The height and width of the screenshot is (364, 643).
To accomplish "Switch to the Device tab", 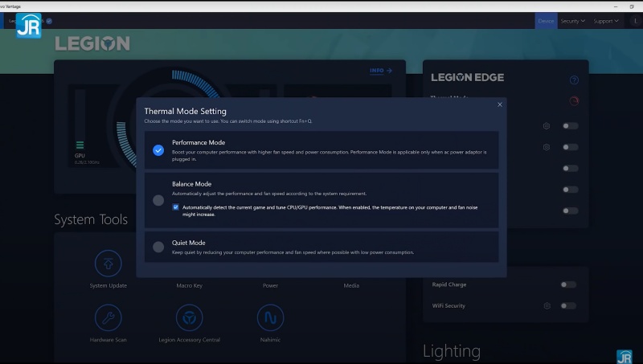I will [546, 21].
